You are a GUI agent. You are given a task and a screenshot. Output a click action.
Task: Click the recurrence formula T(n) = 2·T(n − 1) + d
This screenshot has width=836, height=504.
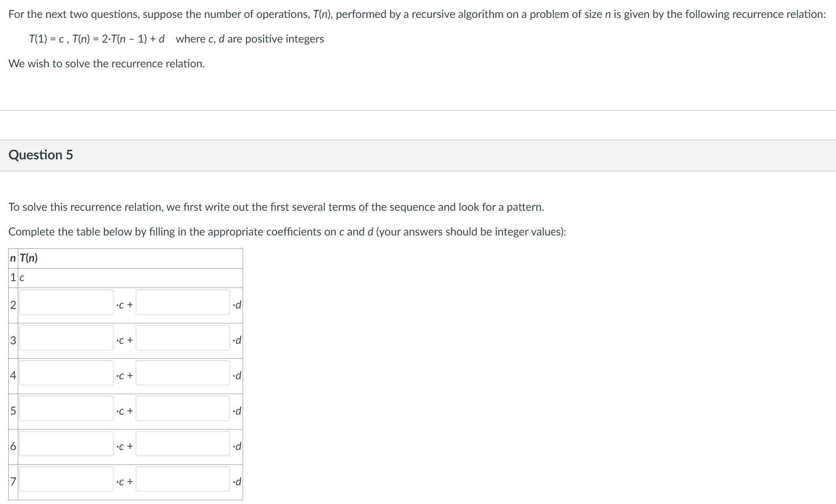(x=118, y=39)
